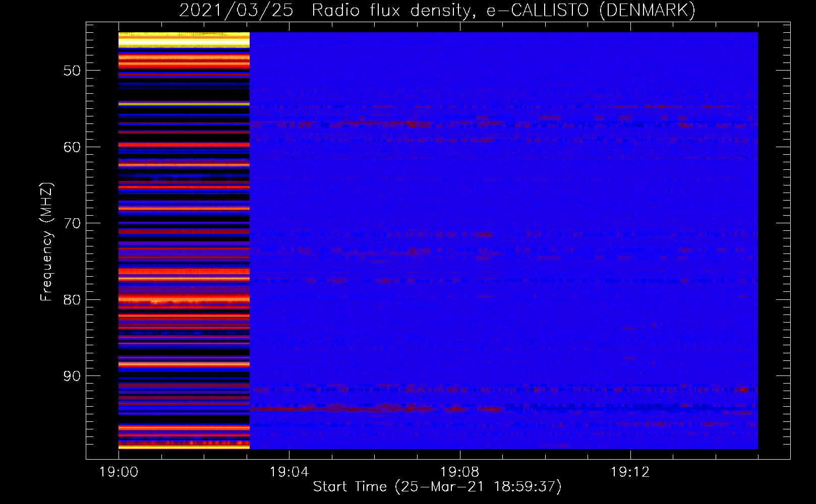Viewport: 816px width, 504px height.
Task: Select the 'Frequency (MHZ)' axis label
Action: pos(46,242)
